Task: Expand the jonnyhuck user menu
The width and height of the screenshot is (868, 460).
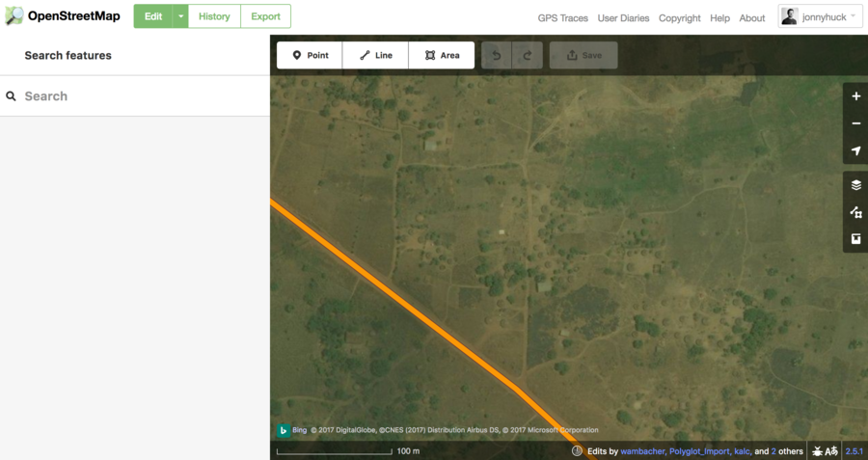Action: click(x=820, y=16)
